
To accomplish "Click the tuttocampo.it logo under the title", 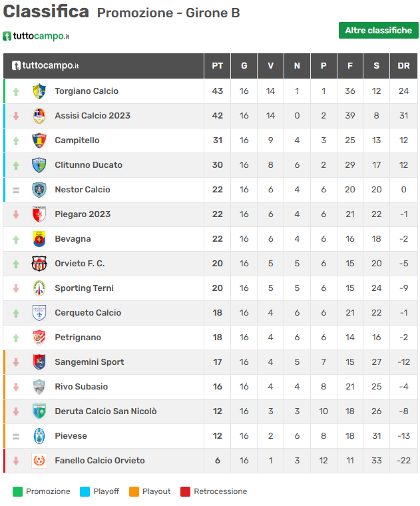I will point(37,36).
